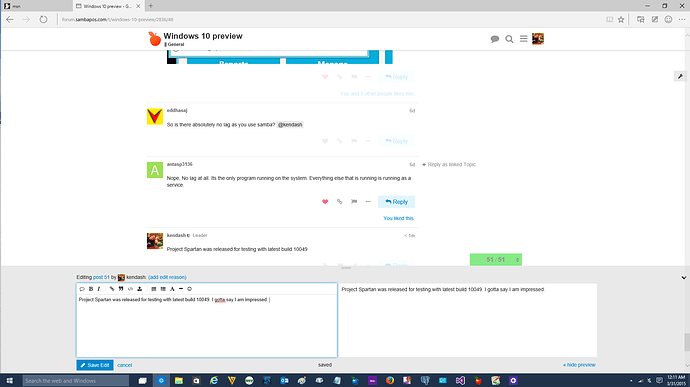Open antasp3136 user profile name
Image resolution: width=690 pixels, height=387 pixels.
180,164
